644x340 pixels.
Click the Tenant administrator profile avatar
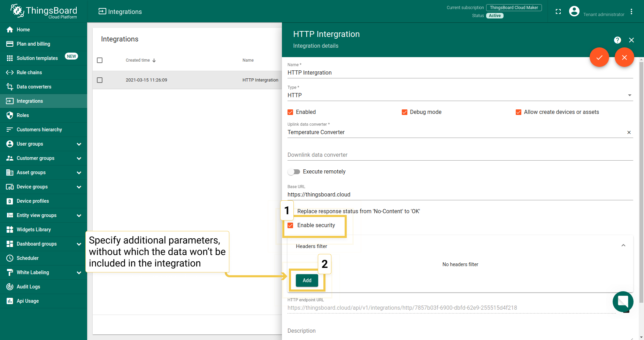[x=574, y=11]
